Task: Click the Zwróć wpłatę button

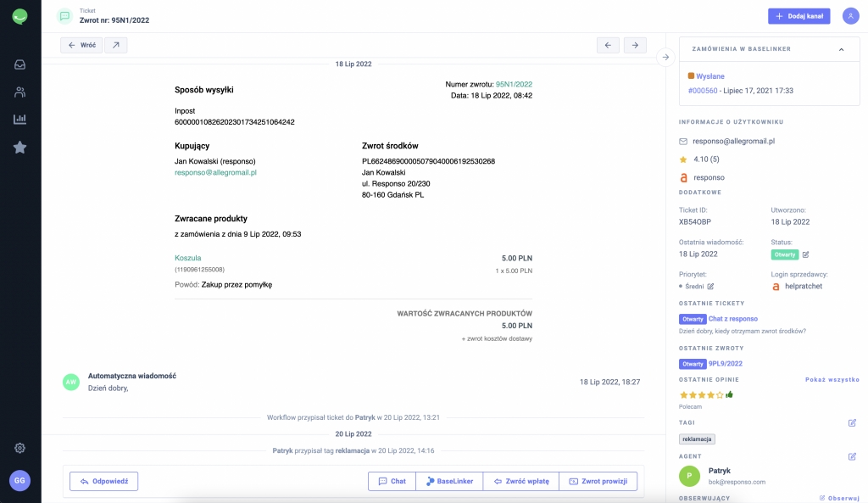Action: [520, 481]
